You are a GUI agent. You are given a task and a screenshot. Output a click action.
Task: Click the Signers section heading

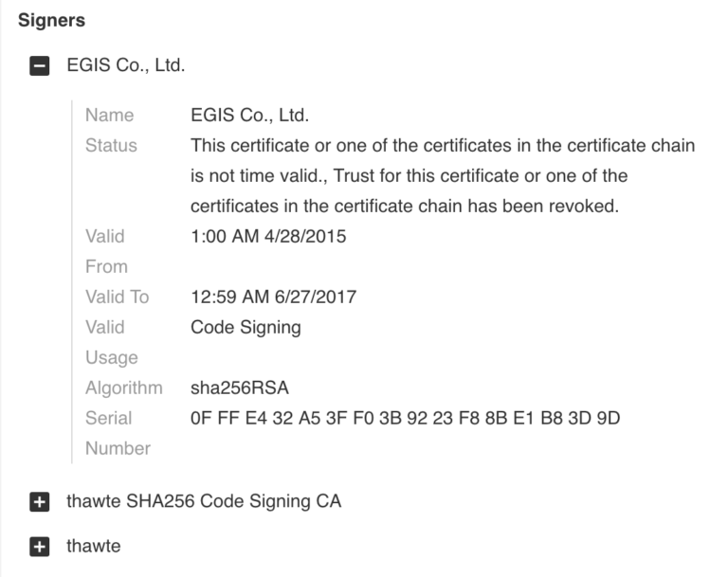pyautogui.click(x=51, y=20)
